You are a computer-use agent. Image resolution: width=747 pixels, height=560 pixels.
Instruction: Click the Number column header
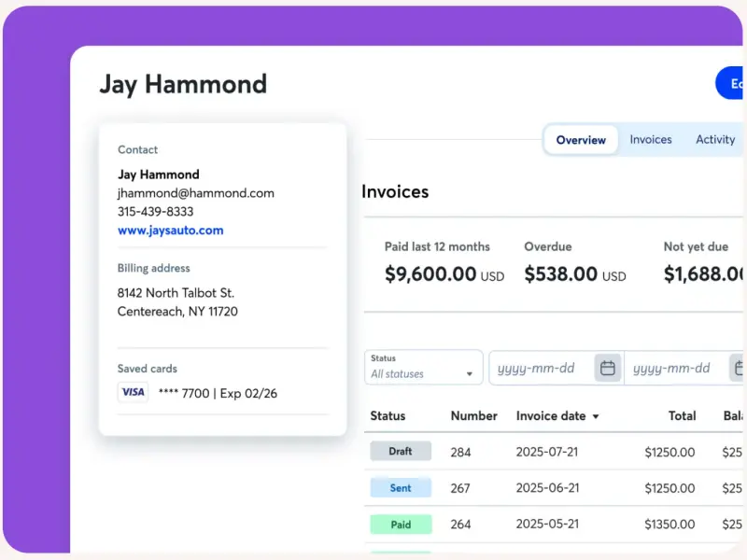click(x=473, y=416)
